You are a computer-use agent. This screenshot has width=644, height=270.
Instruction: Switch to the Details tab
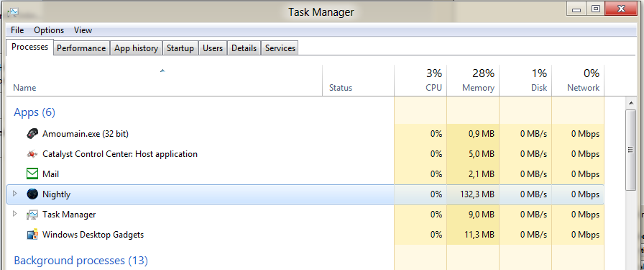244,48
